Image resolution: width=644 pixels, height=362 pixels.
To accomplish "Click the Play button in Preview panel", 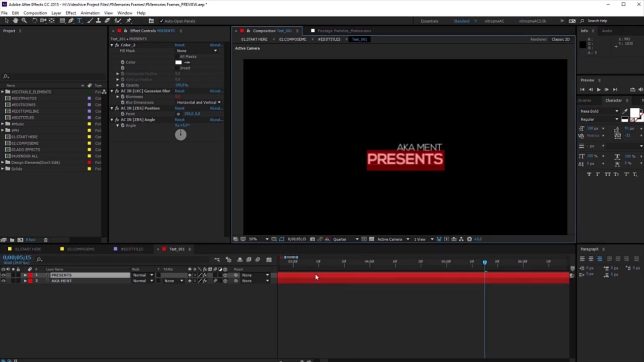I will 598,89.
